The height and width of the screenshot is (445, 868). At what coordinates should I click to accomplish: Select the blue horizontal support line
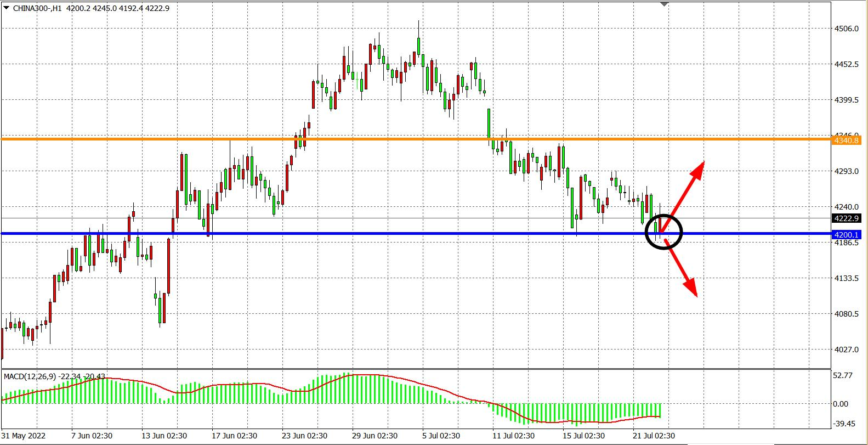click(384, 234)
